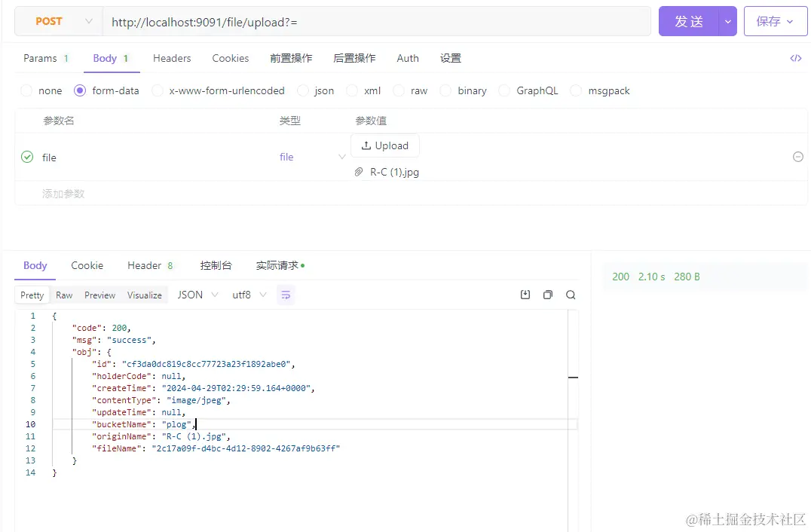Image resolution: width=811 pixels, height=532 pixels.
Task: Select the none body type
Action: pyautogui.click(x=41, y=90)
